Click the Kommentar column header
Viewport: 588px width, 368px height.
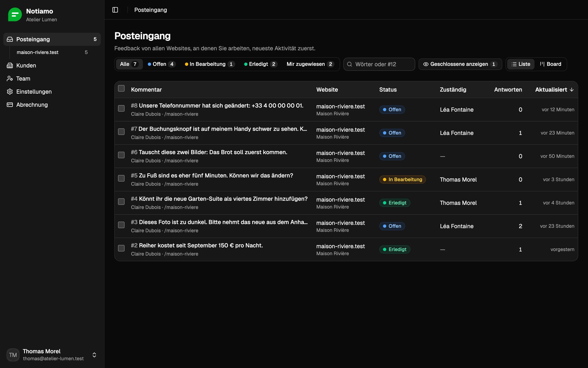[x=146, y=90]
